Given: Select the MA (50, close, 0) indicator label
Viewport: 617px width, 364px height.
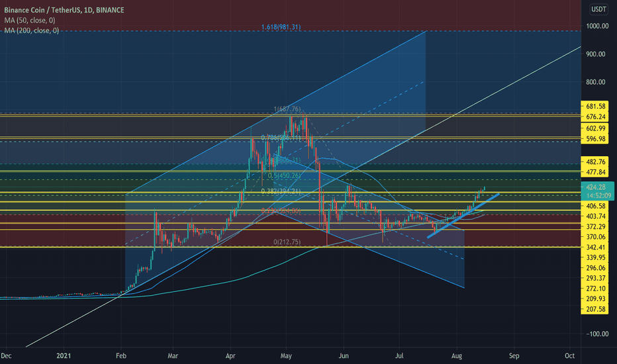Looking at the screenshot, I should click(x=30, y=20).
